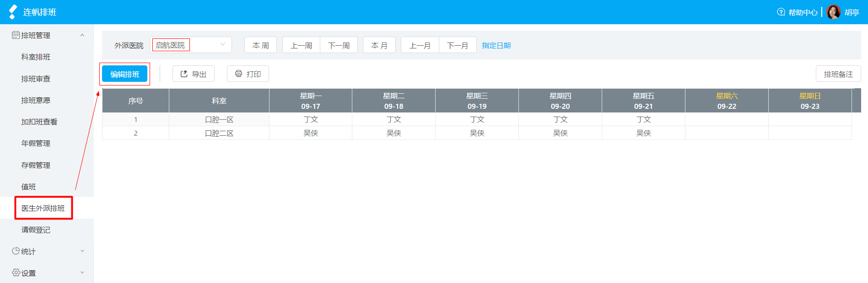Click 丁文 under 星期一 09-17
This screenshot has width=868, height=283.
pos(311,119)
